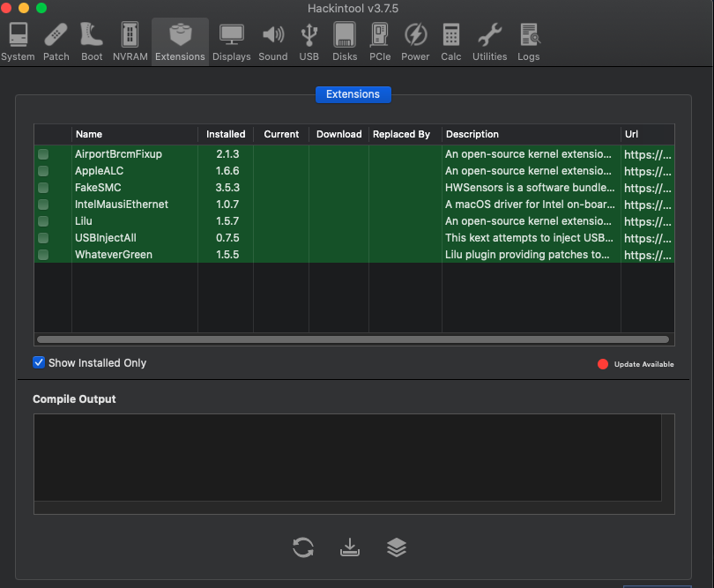The height and width of the screenshot is (588, 714).
Task: Click the download icon below Compile Output
Action: click(x=350, y=547)
